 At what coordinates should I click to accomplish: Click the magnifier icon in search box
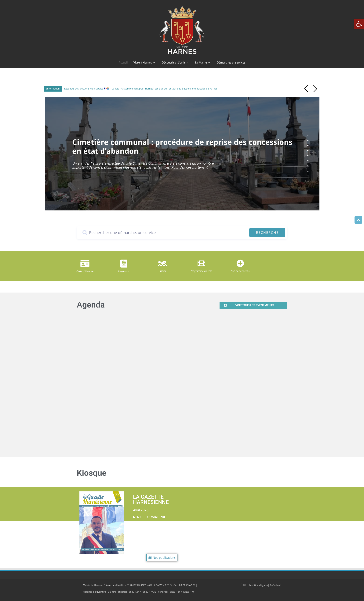click(85, 232)
